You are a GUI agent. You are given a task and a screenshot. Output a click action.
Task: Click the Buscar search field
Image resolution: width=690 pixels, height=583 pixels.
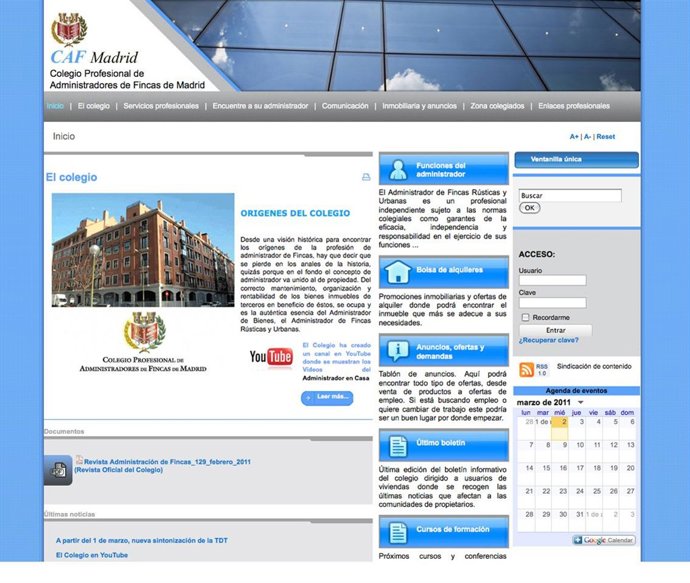[570, 195]
